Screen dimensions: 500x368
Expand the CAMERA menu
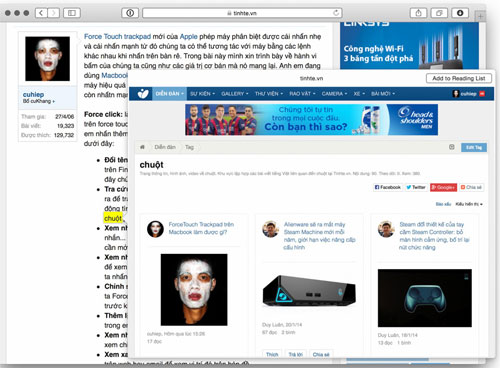point(334,94)
